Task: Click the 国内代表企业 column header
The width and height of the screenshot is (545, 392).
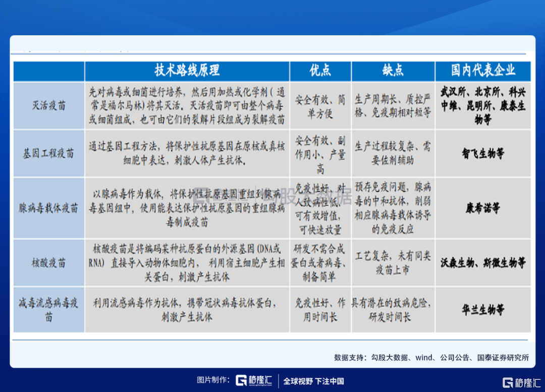Action: point(483,70)
